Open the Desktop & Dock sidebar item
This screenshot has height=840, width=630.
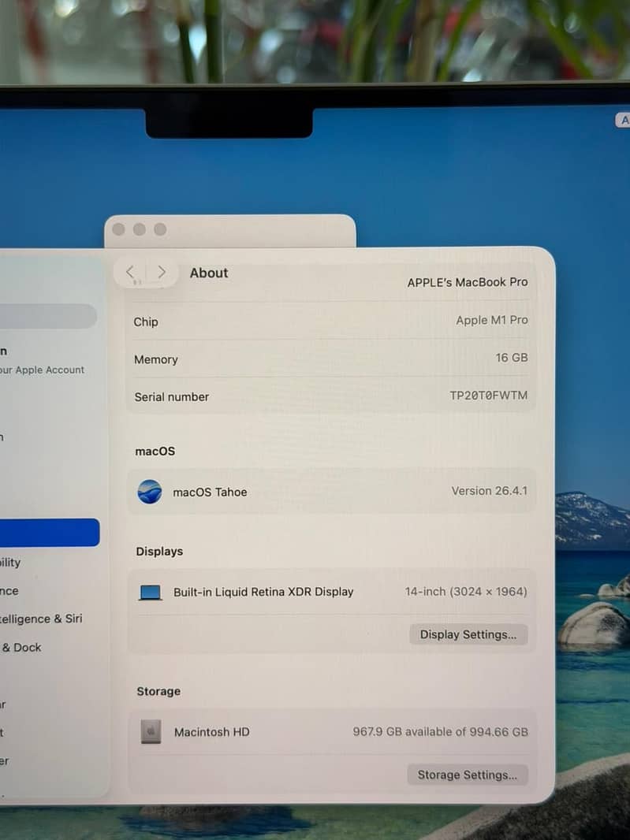(x=21, y=647)
